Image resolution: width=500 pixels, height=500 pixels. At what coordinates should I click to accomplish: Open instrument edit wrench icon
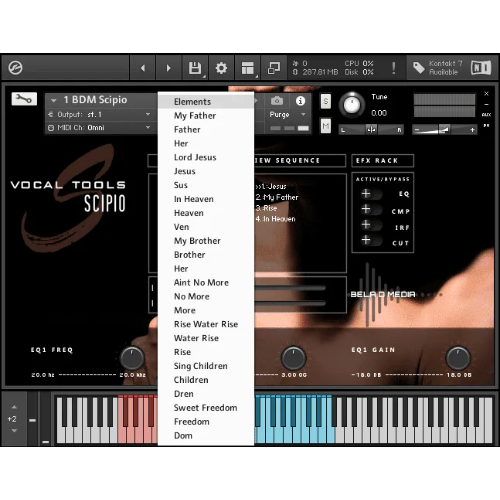coord(24,99)
